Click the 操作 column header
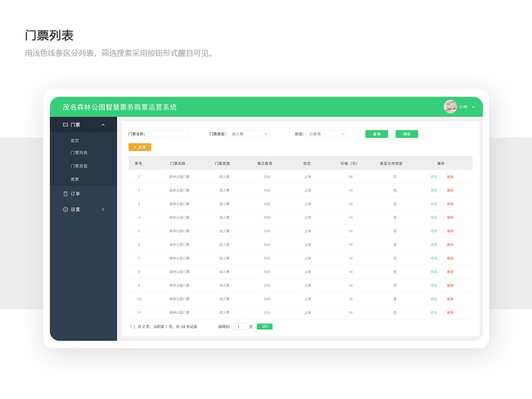 [x=441, y=163]
